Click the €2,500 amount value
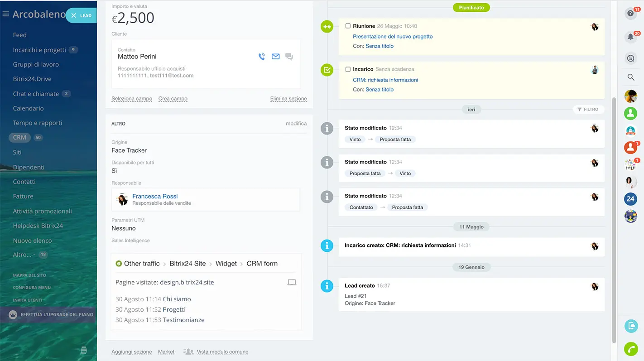 (133, 18)
